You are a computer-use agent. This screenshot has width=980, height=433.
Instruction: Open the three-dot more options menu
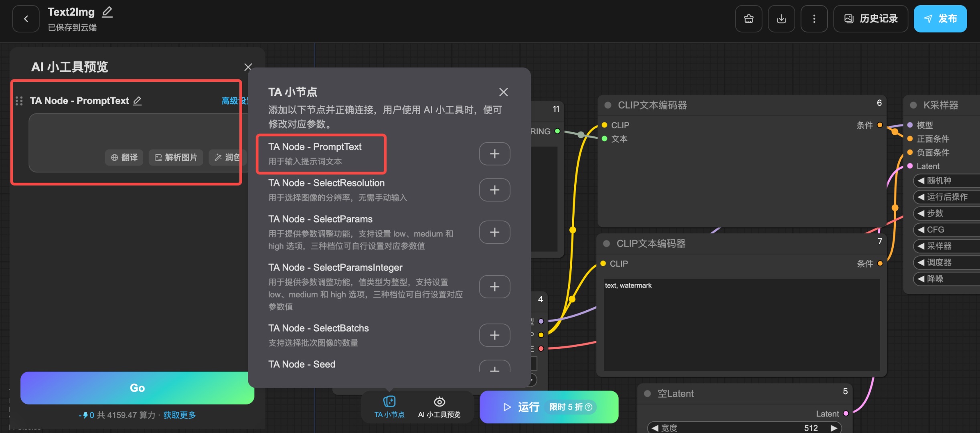814,19
